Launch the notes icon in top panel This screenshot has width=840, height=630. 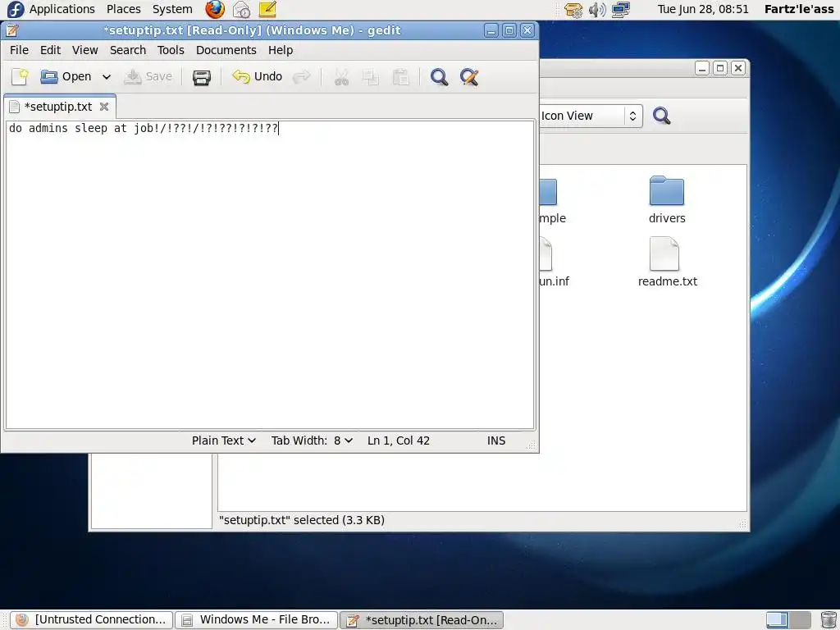(x=267, y=9)
